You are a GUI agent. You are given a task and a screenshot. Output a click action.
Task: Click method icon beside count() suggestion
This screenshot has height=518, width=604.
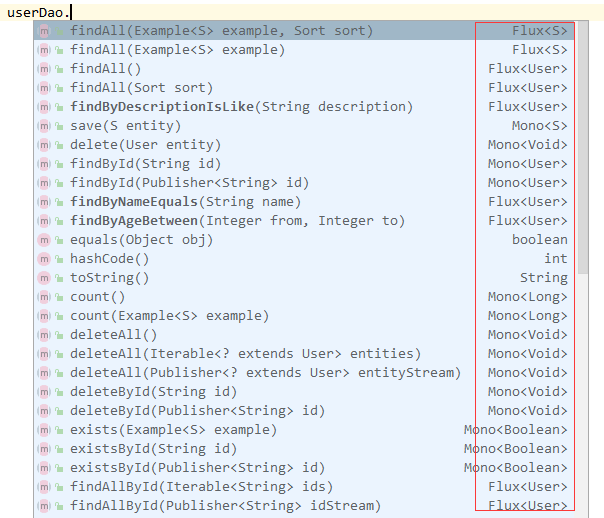44,297
